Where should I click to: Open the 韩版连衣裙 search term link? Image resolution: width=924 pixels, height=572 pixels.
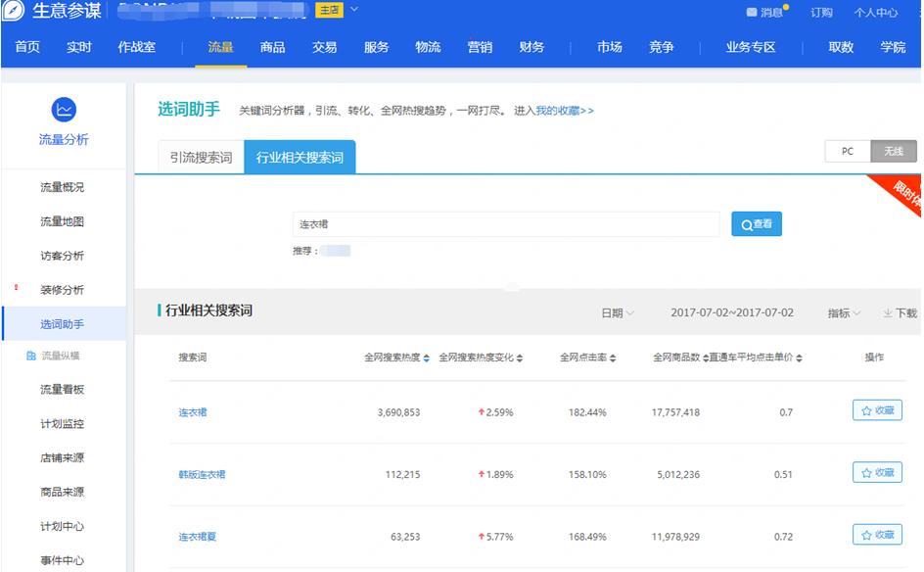202,475
